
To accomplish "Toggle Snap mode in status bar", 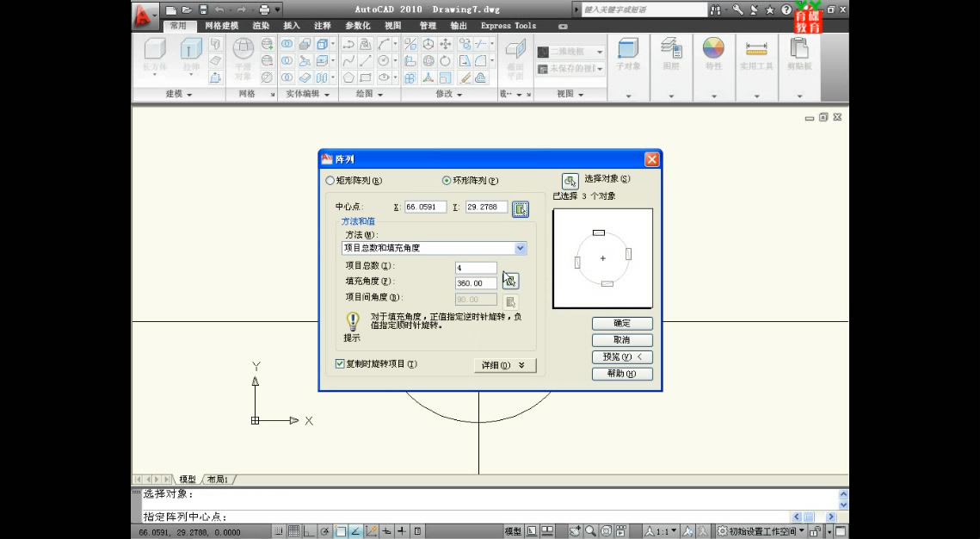I will tap(279, 531).
